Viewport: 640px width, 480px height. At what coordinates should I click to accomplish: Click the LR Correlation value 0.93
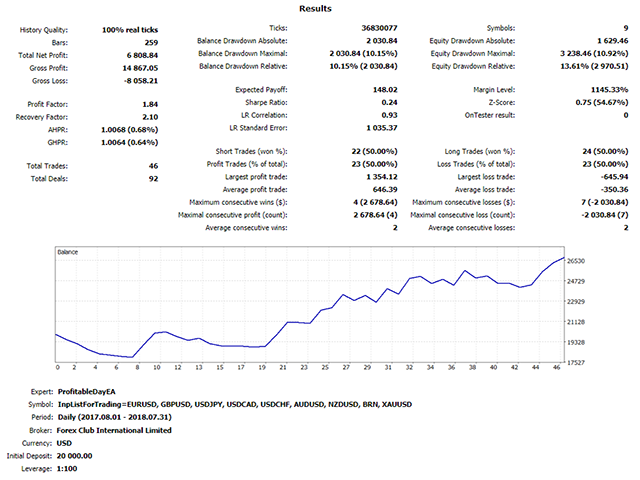coord(389,115)
